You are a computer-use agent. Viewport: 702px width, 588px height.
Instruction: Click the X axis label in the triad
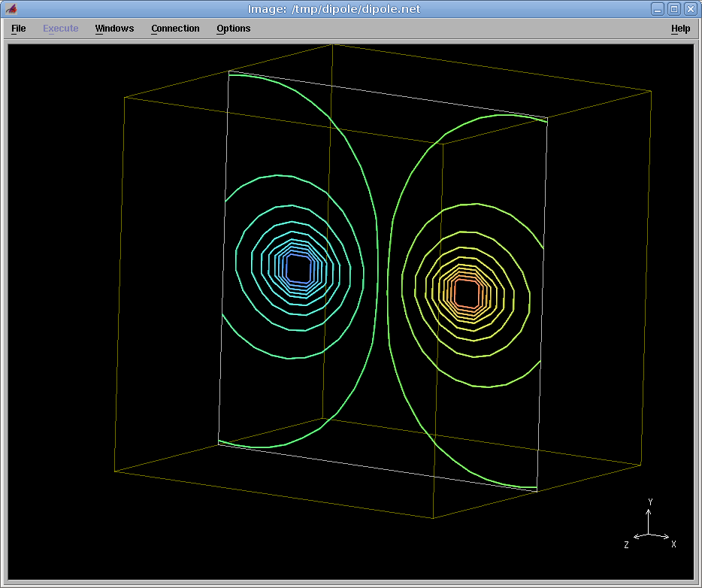(x=673, y=544)
